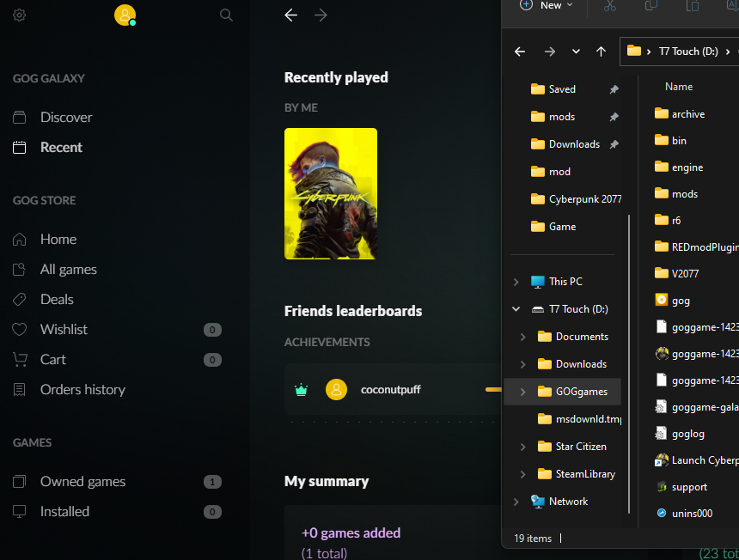Click the Orders history receipt icon
The width and height of the screenshot is (739, 560).
tap(19, 390)
